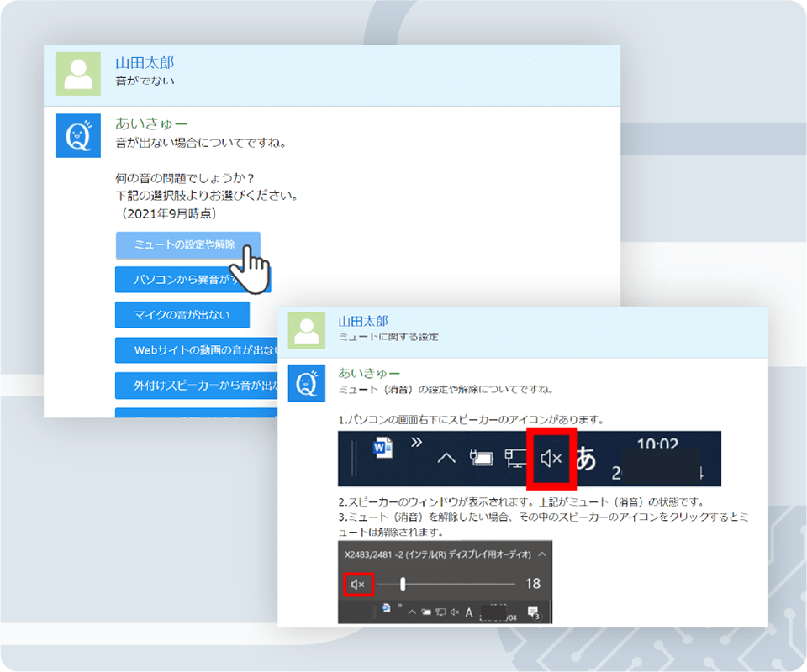
Task: Click the ミュートの設定や解除 option button
Action: (187, 245)
